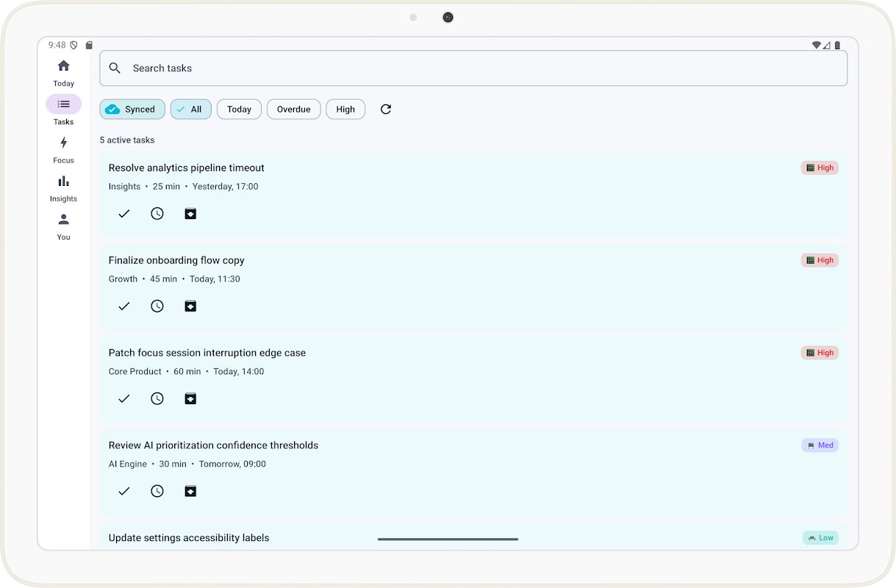
Task: Enable the High priority filter chip
Action: 345,110
